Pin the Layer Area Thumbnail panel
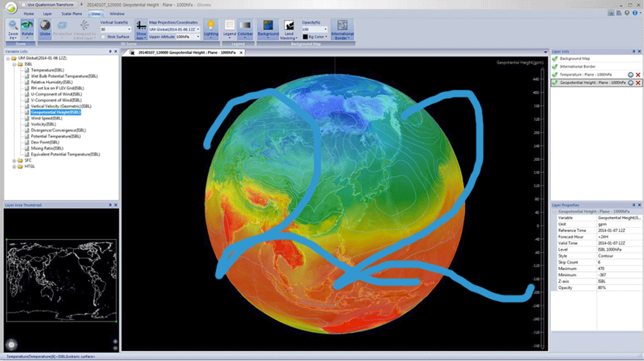Image resolution: width=644 pixels, height=361 pixels. [x=110, y=205]
